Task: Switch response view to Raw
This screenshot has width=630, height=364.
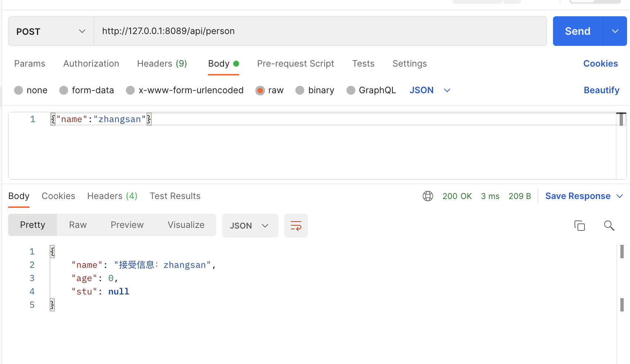Action: click(x=78, y=225)
